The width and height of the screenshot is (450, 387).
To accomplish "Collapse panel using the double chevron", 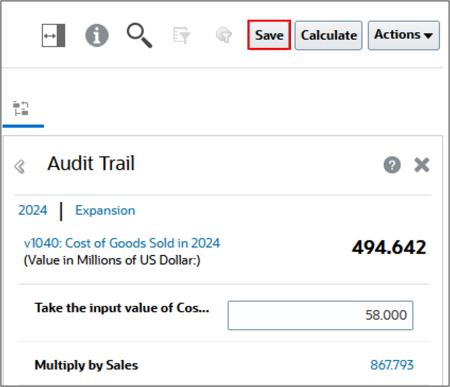I will 20,166.
